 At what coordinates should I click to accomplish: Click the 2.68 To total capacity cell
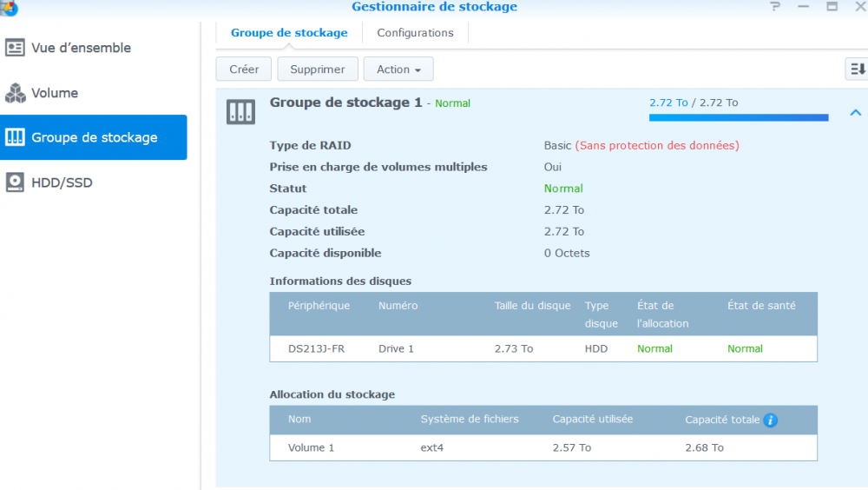pyautogui.click(x=704, y=447)
